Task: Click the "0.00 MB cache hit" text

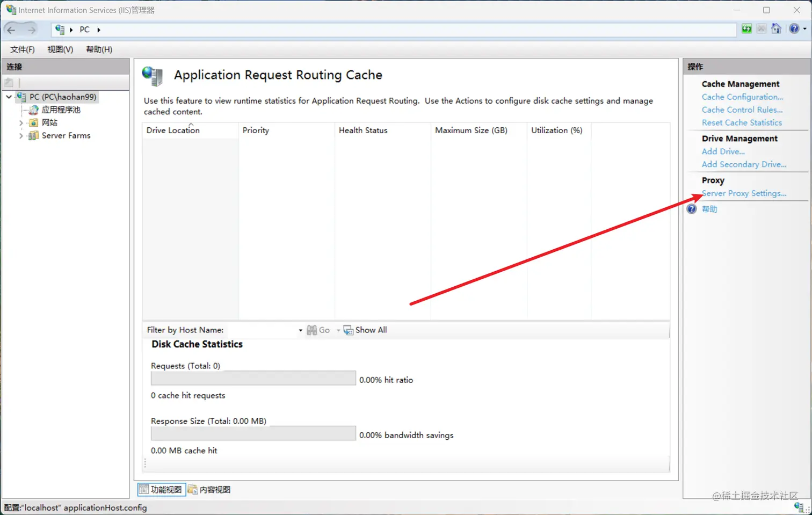Action: point(184,451)
